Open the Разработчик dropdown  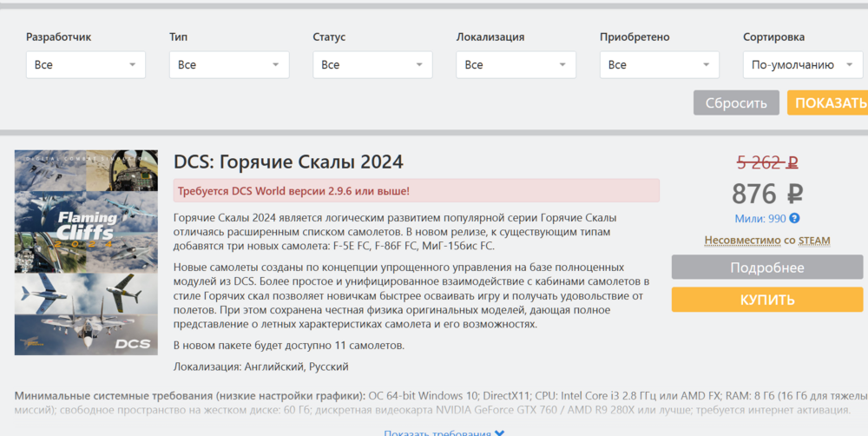(x=86, y=65)
